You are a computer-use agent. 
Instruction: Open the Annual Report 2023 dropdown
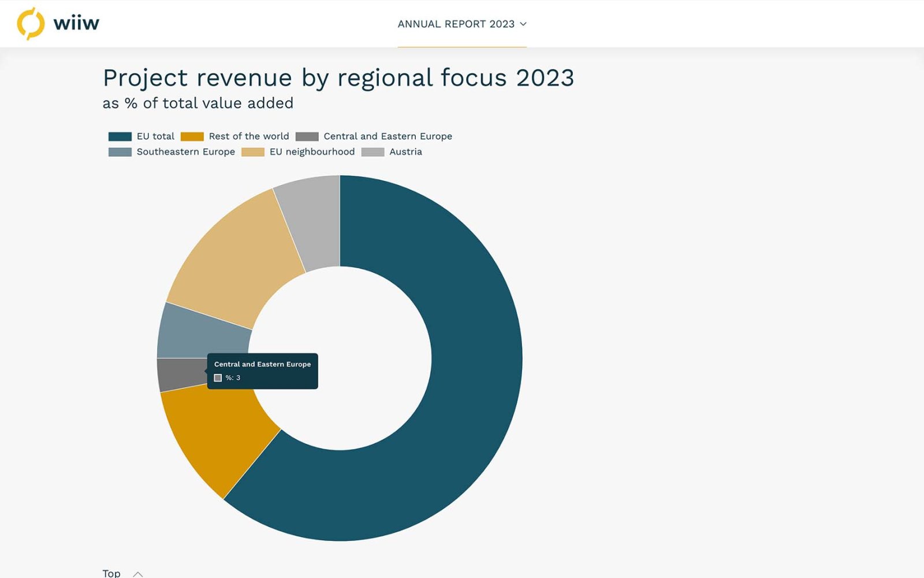pos(462,24)
